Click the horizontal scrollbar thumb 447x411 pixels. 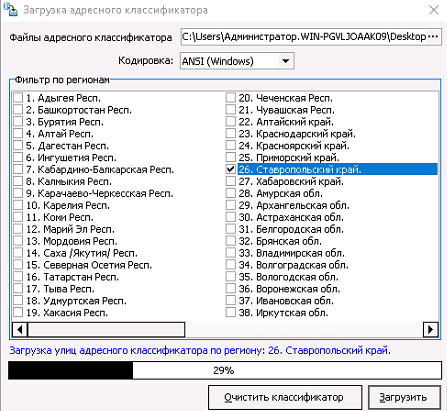106,330
